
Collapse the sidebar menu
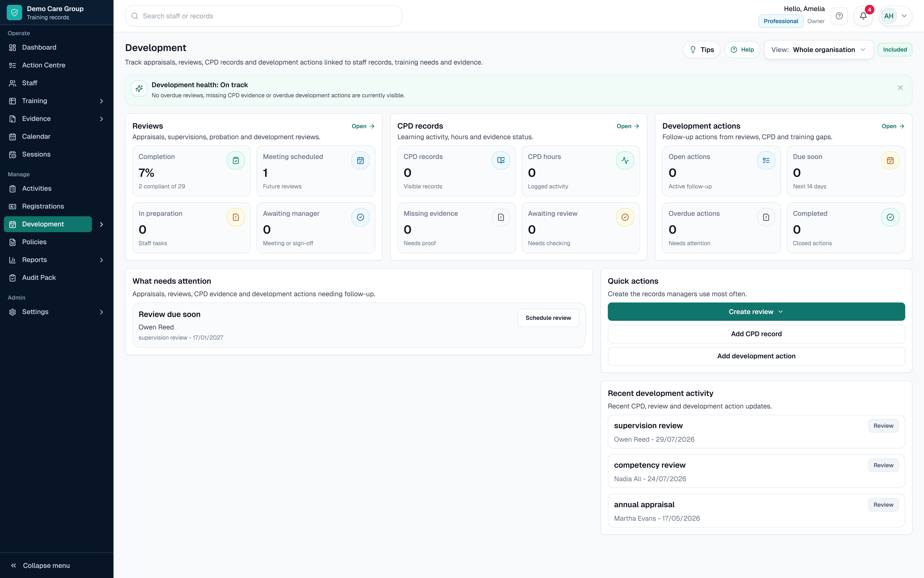click(40, 565)
